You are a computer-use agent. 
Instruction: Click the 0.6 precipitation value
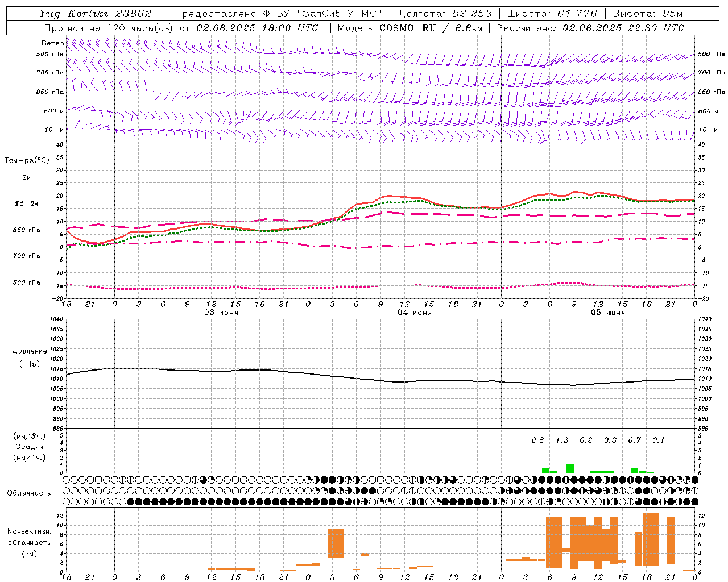click(537, 440)
